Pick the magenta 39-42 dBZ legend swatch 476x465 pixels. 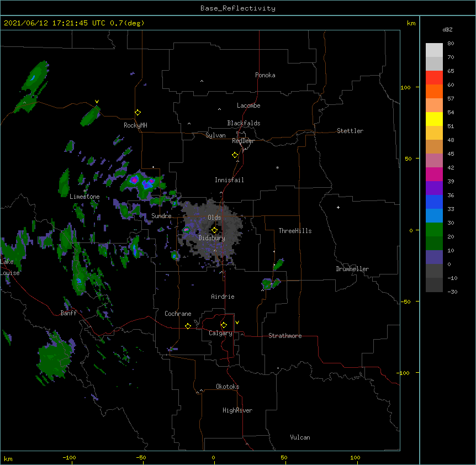(x=434, y=174)
